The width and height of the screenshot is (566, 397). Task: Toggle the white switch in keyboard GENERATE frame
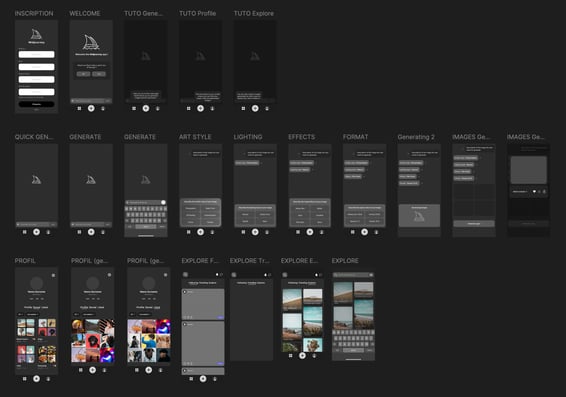(x=163, y=202)
